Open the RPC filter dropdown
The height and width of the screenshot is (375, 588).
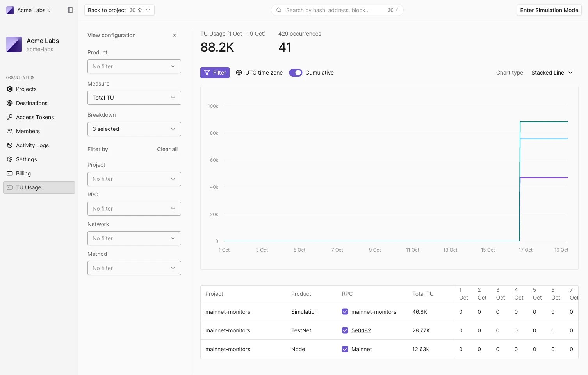tap(134, 209)
